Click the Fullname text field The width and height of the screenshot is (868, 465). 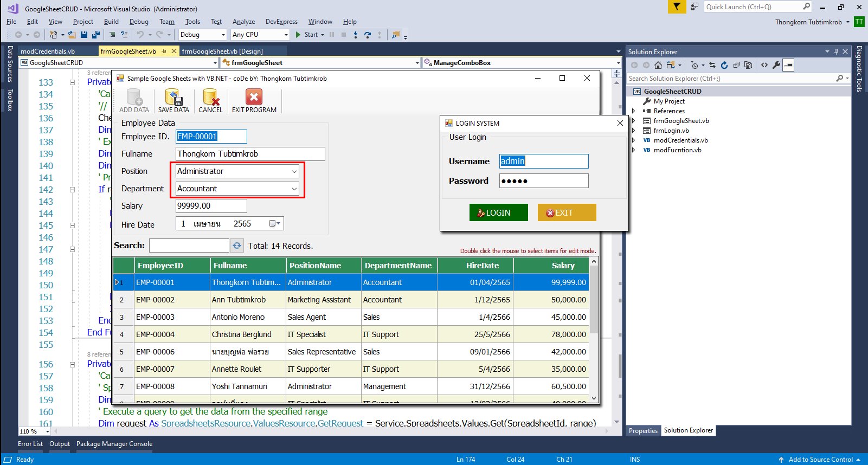pos(250,154)
